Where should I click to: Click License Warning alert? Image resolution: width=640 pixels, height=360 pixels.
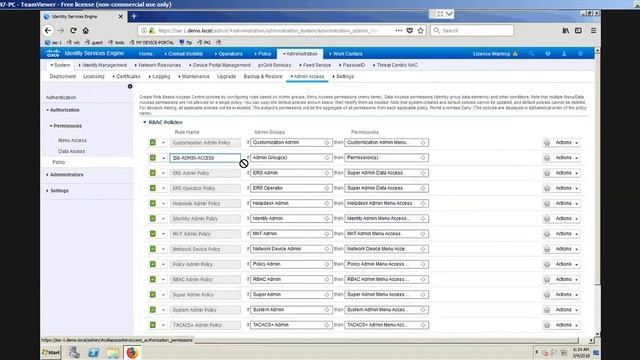pyautogui.click(x=495, y=54)
